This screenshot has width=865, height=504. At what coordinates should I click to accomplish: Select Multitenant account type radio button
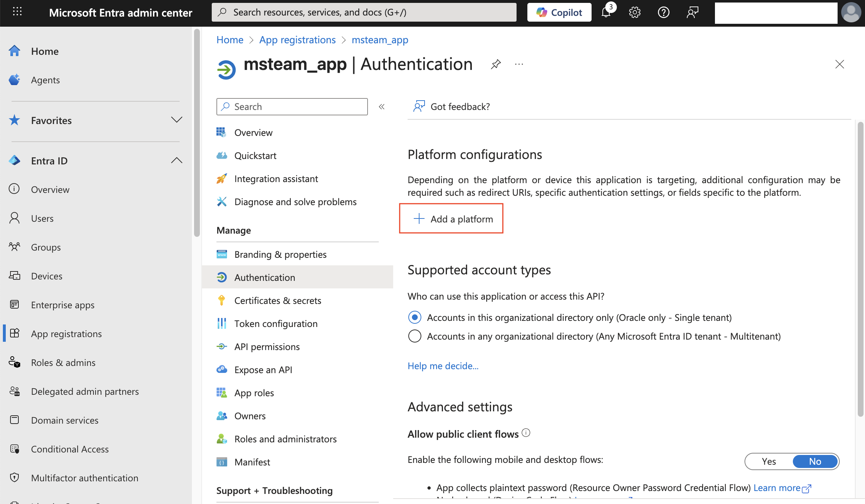[414, 336]
